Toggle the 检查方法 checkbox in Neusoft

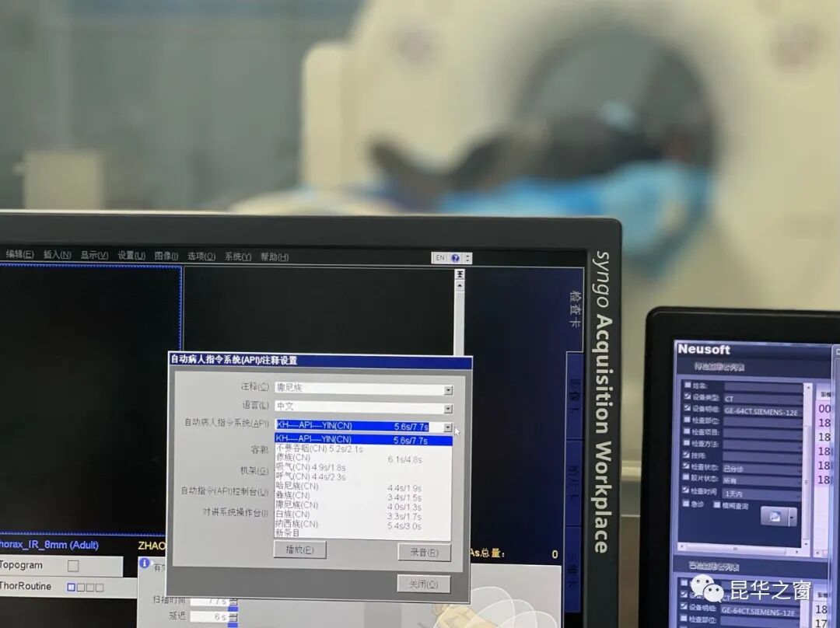[x=687, y=443]
